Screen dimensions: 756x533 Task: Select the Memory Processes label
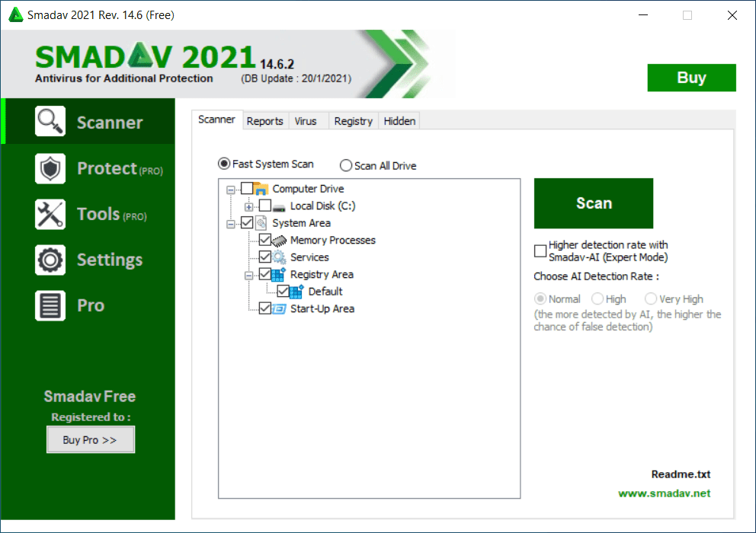(x=333, y=240)
